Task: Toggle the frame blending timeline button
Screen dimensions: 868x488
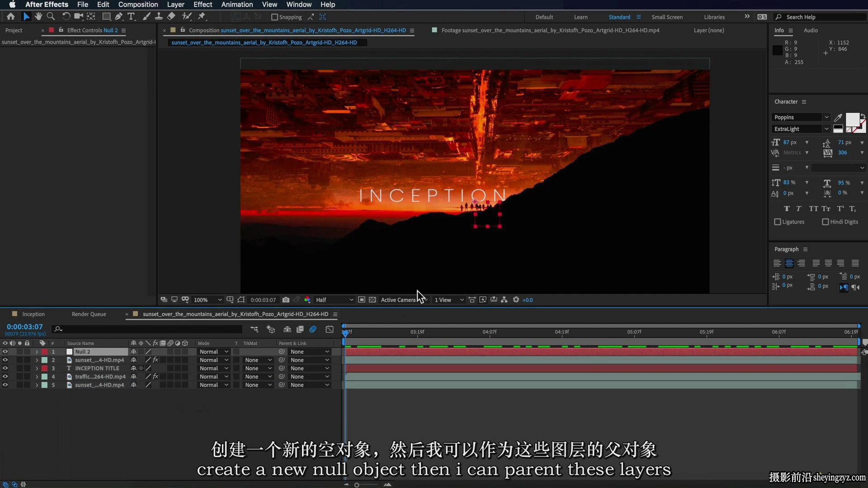Action: tap(300, 329)
